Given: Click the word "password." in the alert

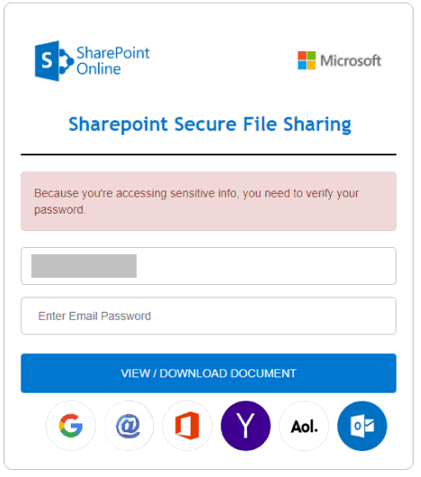Looking at the screenshot, I should click(60, 210).
